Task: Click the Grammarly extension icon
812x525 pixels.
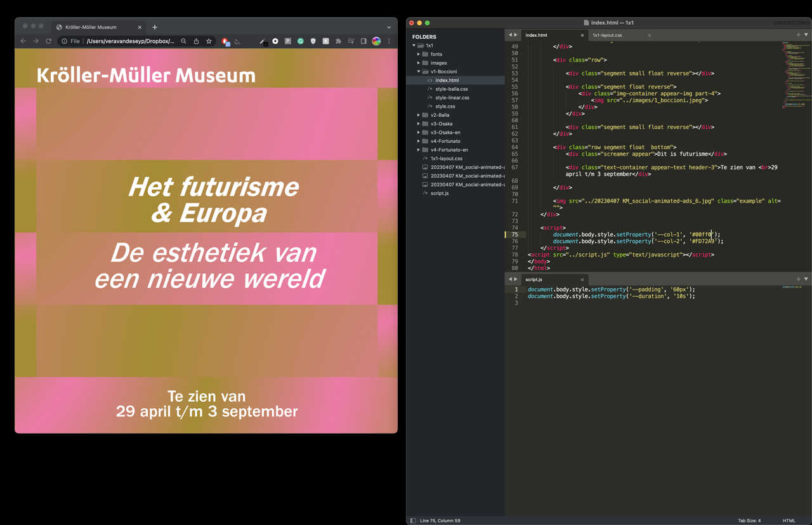Action: [x=301, y=41]
